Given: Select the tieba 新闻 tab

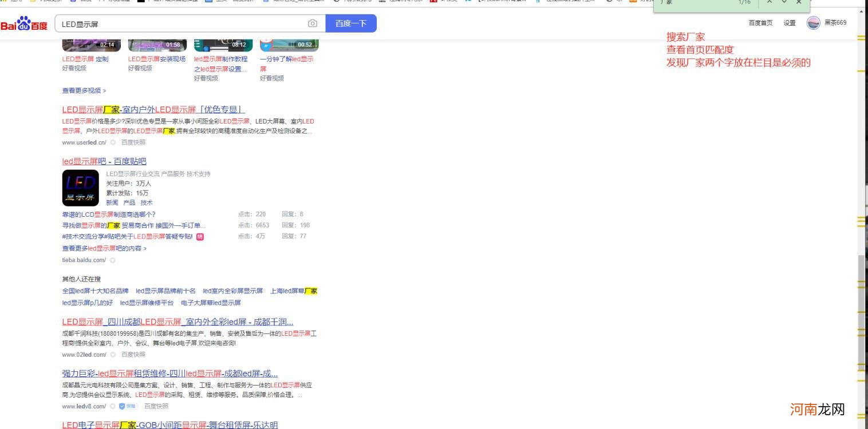Looking at the screenshot, I should click(x=112, y=202).
